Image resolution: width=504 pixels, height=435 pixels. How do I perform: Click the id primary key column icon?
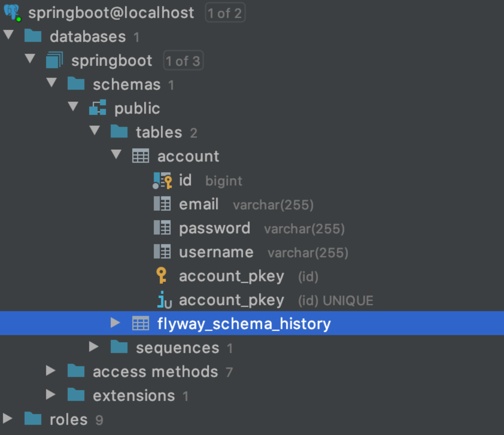pyautogui.click(x=162, y=180)
